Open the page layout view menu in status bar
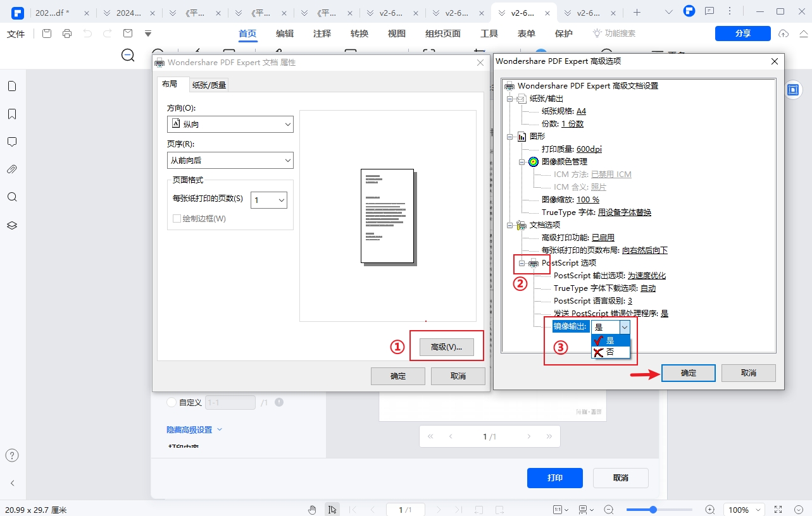 [587, 510]
